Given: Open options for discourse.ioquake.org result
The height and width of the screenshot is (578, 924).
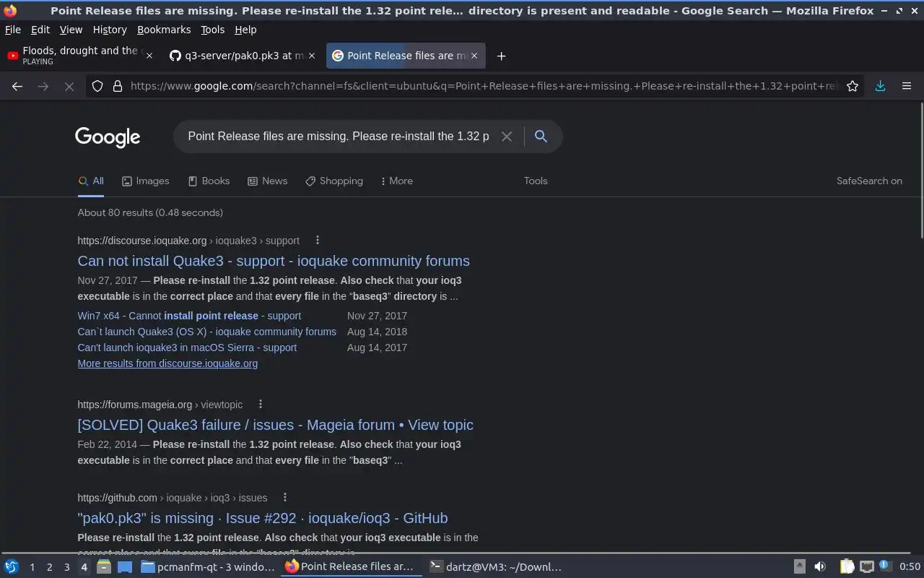Looking at the screenshot, I should click(x=317, y=240).
